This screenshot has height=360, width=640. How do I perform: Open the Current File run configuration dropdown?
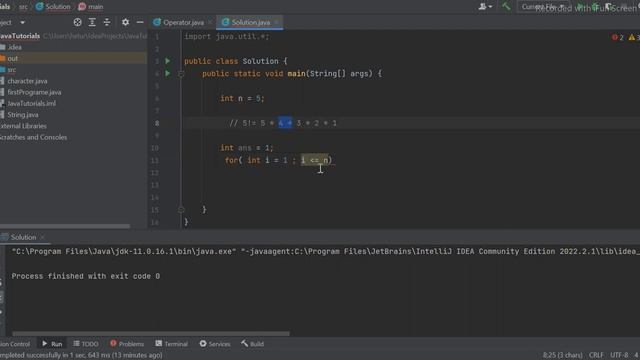pos(543,7)
